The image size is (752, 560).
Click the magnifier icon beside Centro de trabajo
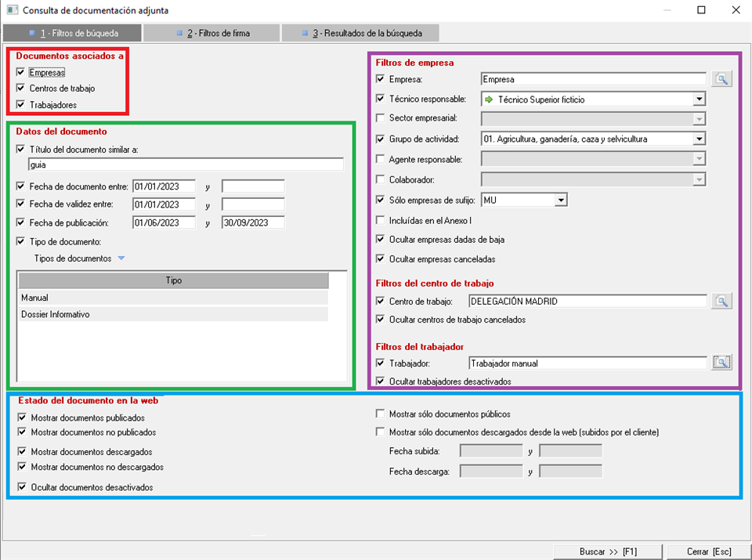point(721,301)
